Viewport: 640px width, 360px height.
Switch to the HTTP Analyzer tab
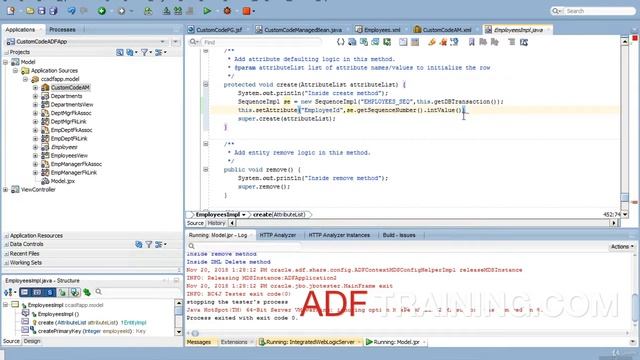coord(278,235)
